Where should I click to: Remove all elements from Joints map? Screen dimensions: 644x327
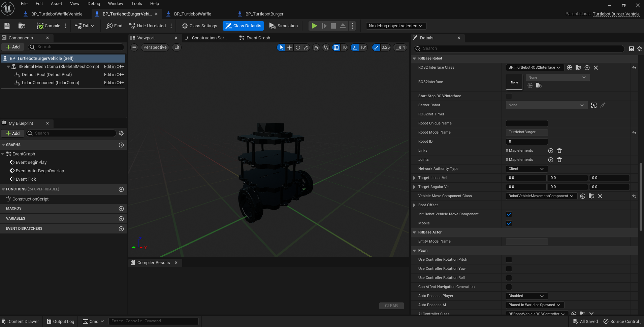coord(559,160)
